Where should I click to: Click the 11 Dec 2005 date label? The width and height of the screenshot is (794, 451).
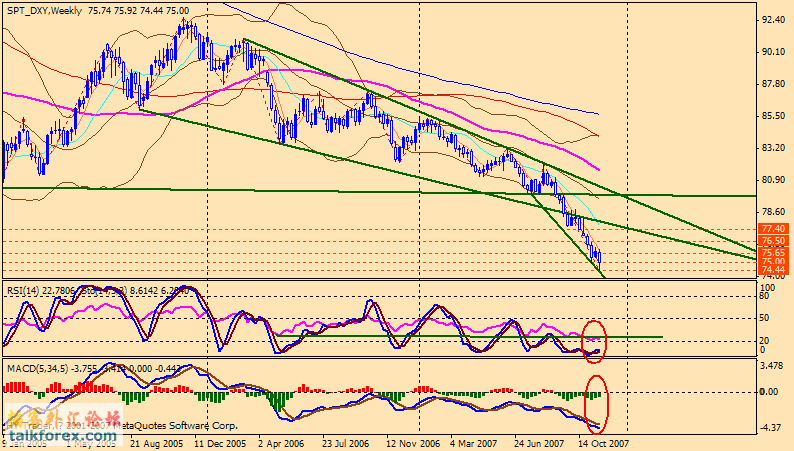(x=221, y=443)
